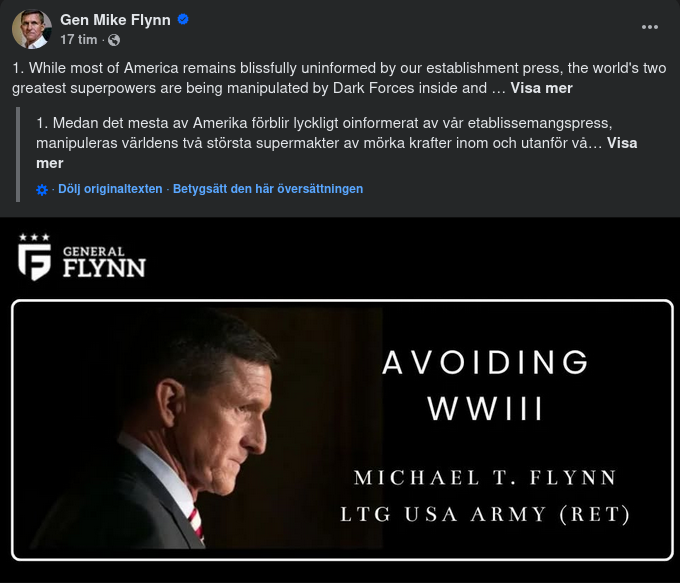Open the three-dot post options menu
This screenshot has width=680, height=583.
click(650, 27)
